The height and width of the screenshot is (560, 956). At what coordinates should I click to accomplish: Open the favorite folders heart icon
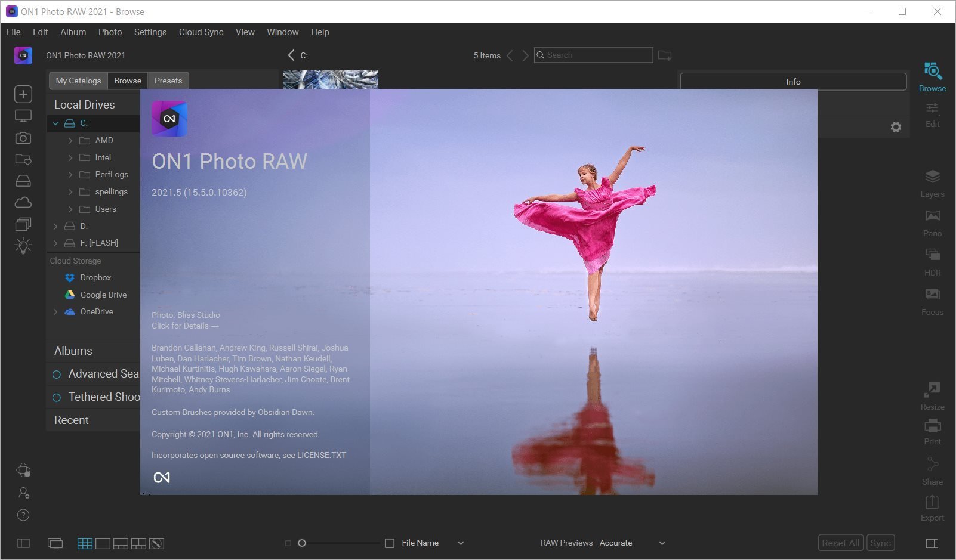pyautogui.click(x=23, y=159)
